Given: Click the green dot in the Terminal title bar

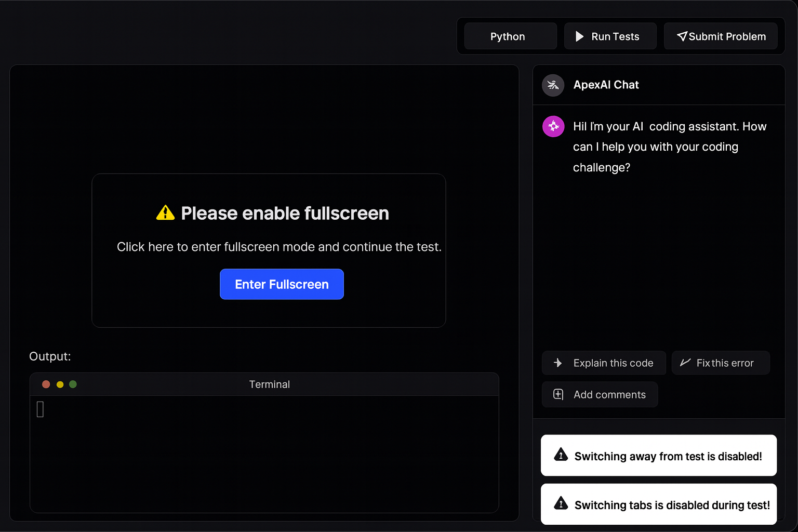Looking at the screenshot, I should (x=73, y=384).
